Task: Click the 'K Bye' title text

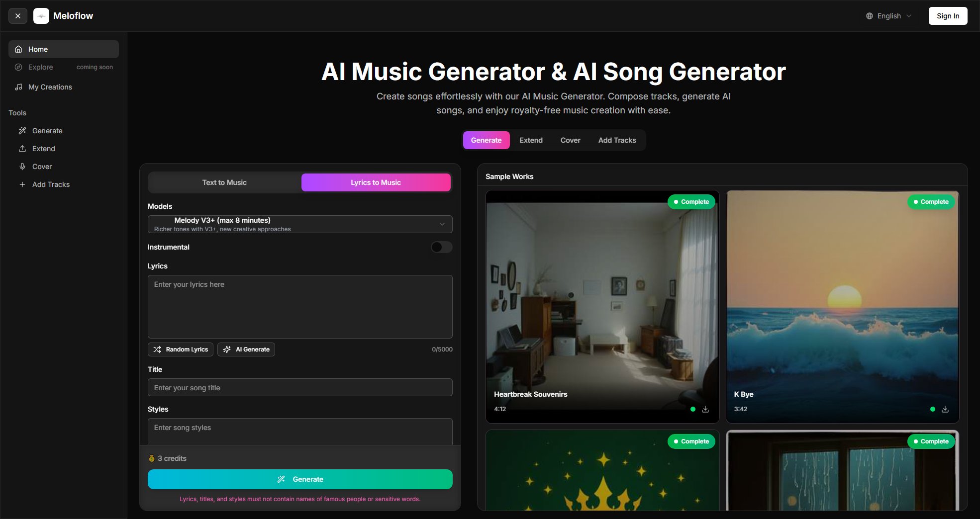Action: tap(744, 394)
